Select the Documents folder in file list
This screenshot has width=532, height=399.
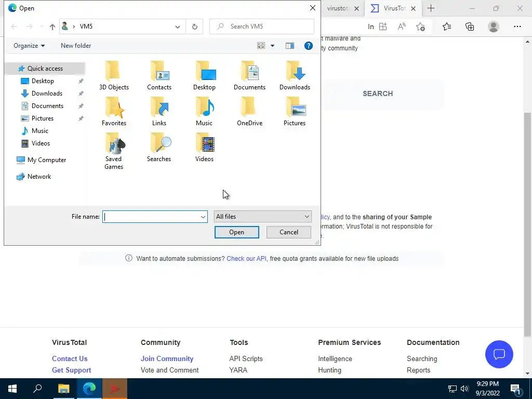click(x=249, y=76)
